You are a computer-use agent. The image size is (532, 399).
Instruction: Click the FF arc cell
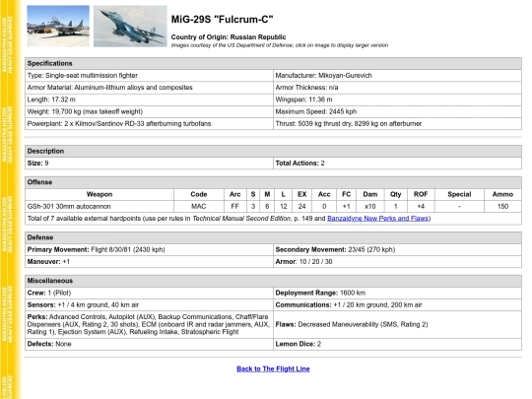[234, 206]
